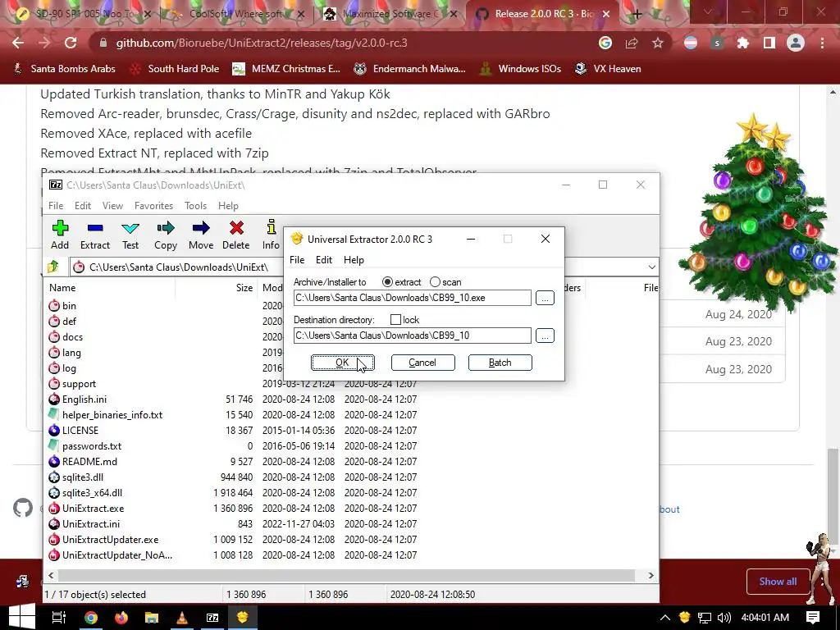This screenshot has width=840, height=630.
Task: Click the Google icon in address bar
Action: click(x=605, y=43)
